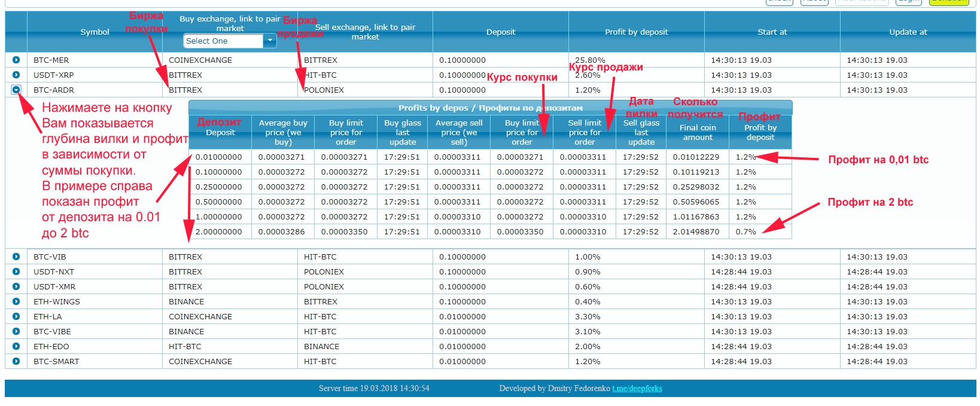This screenshot has width=980, height=406.
Task: Click the 2.00% profit for ETH-EDO
Action: [x=588, y=346]
